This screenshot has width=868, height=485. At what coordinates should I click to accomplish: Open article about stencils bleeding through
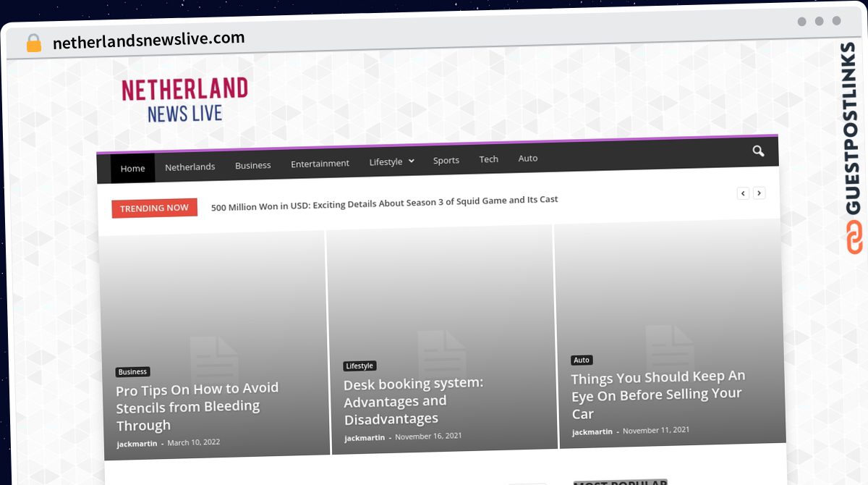pyautogui.click(x=197, y=407)
